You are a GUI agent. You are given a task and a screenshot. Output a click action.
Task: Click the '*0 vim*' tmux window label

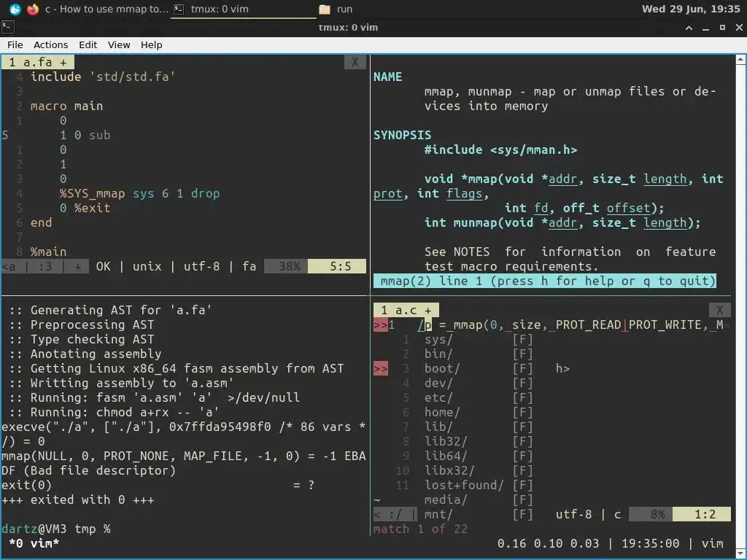(34, 543)
